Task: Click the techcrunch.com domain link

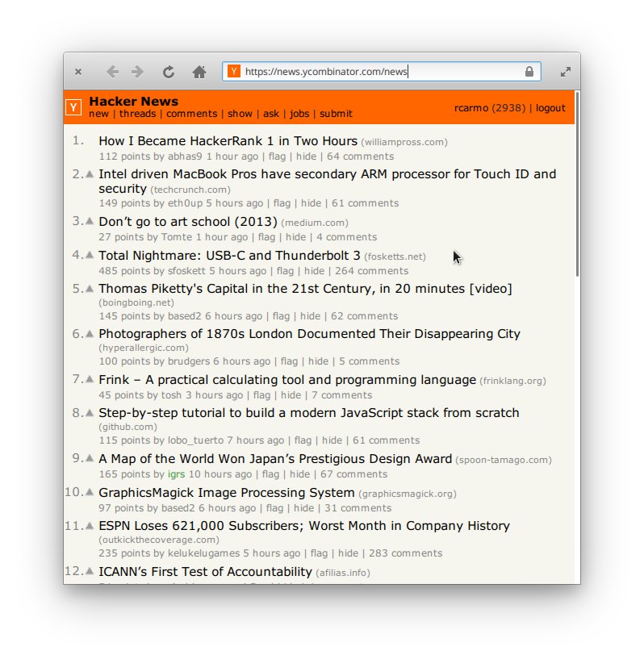Action: point(190,190)
